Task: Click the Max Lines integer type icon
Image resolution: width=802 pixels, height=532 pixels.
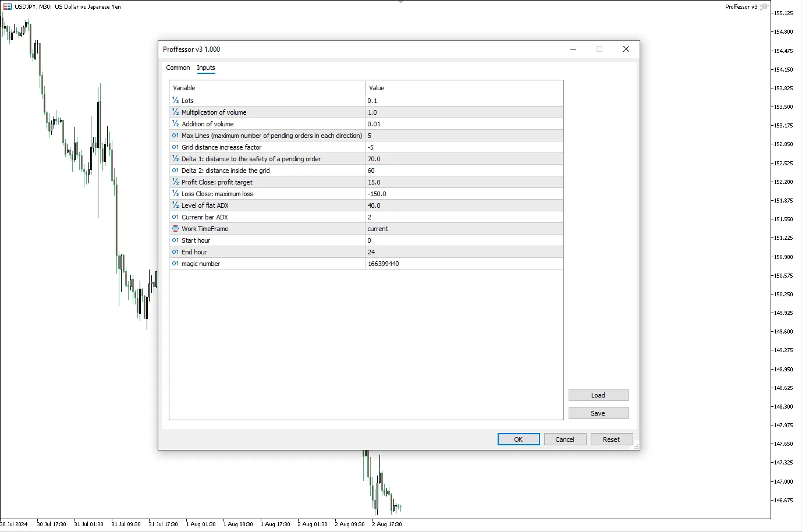Action: point(175,136)
